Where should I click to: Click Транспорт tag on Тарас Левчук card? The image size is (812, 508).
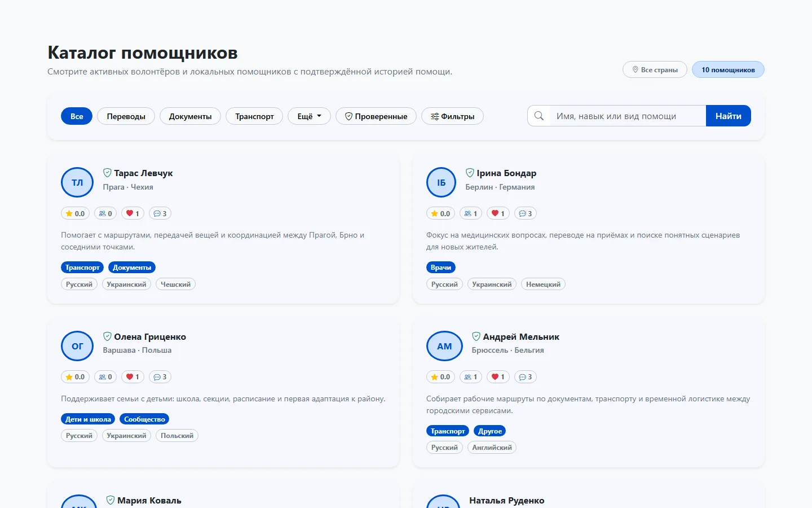coord(82,268)
